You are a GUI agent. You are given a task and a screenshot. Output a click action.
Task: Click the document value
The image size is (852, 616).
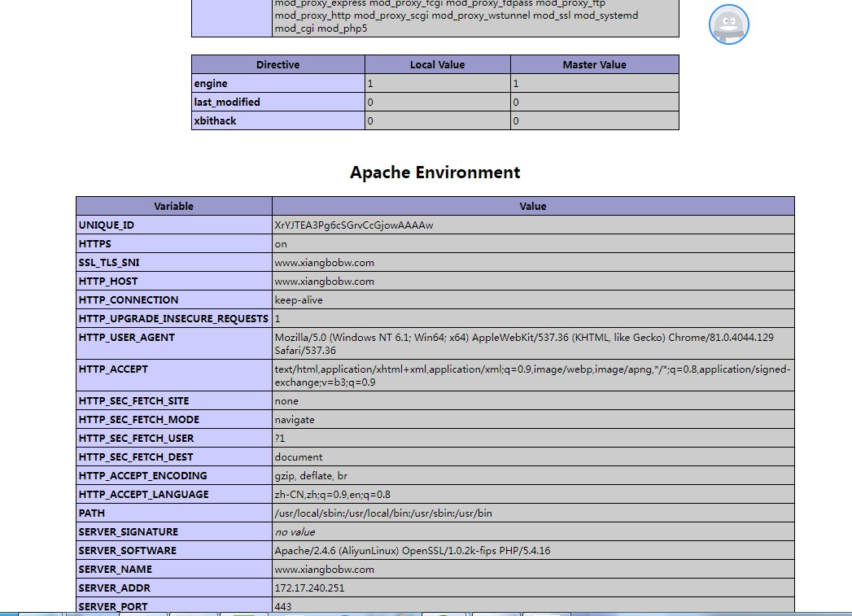[x=299, y=457]
